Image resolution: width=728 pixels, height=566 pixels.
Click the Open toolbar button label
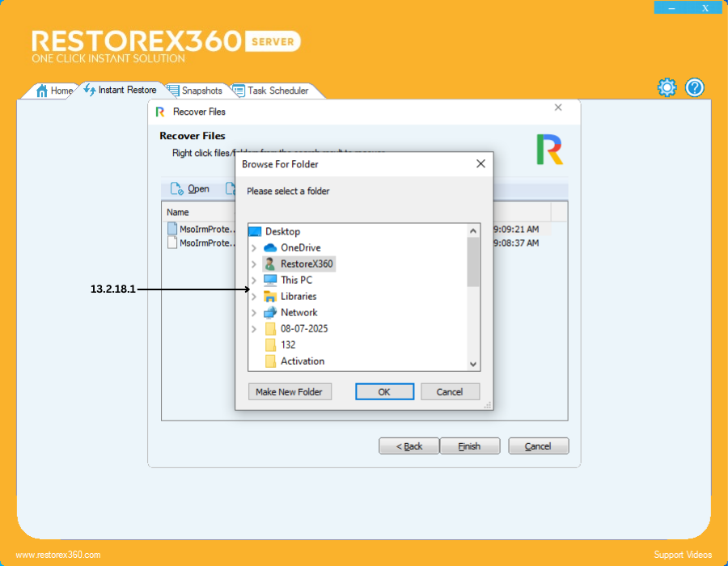pos(198,189)
